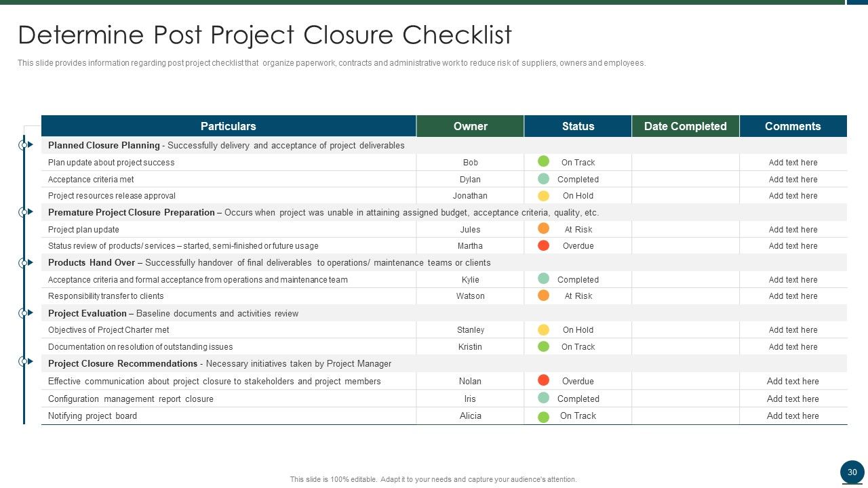Click the slide description text below the title

(x=332, y=63)
